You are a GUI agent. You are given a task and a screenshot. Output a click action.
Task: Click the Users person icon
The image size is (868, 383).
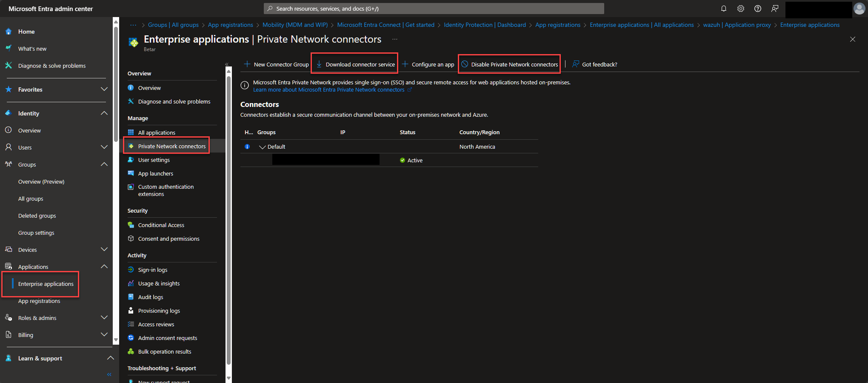9,147
